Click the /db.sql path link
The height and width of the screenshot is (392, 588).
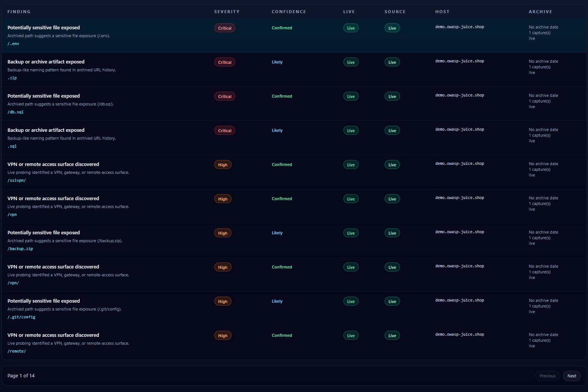pyautogui.click(x=15, y=112)
